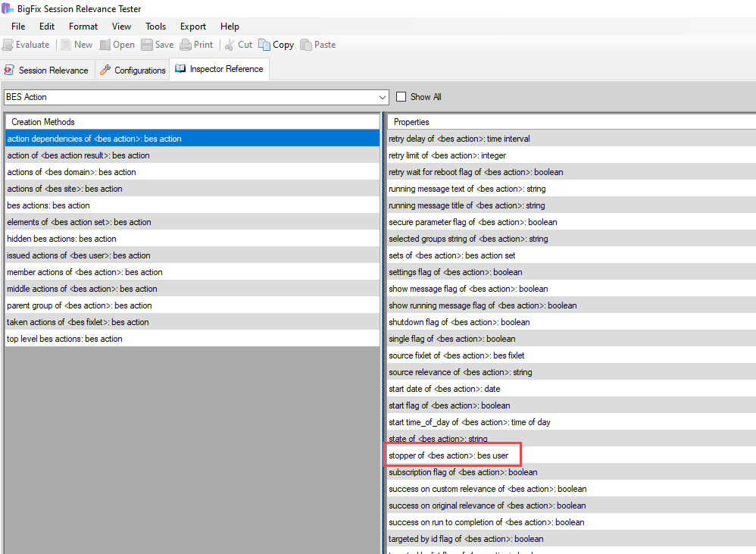This screenshot has width=756, height=554.
Task: Select 'stopper of <bes action>: bes user' property
Action: pyautogui.click(x=572, y=455)
